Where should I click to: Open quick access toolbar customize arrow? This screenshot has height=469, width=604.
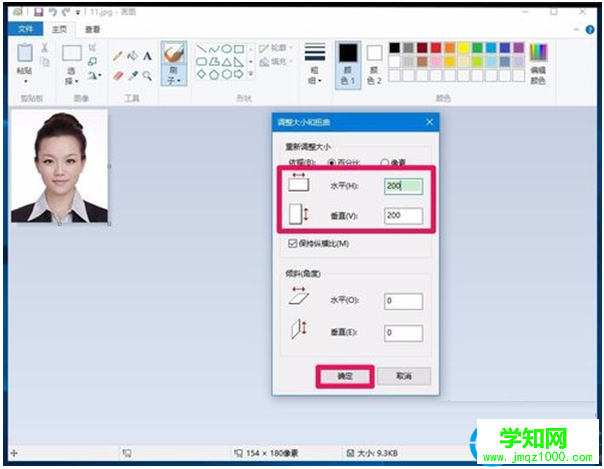click(x=77, y=13)
